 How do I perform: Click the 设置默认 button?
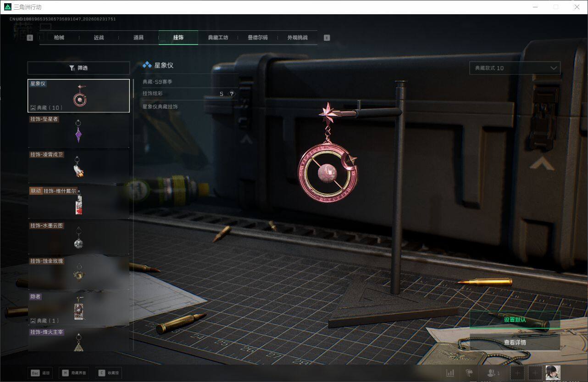coord(515,320)
